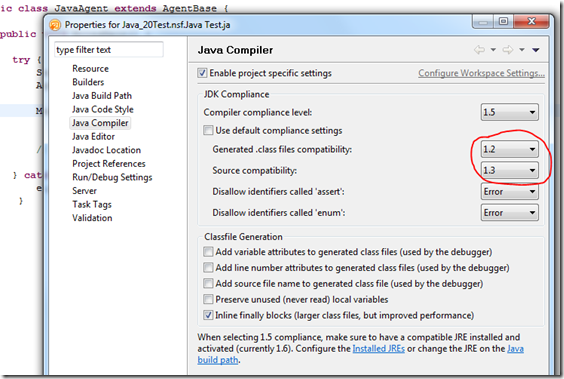The width and height of the screenshot is (564, 379).
Task: Click the Properties dialog title icon
Action: pyautogui.click(x=55, y=25)
